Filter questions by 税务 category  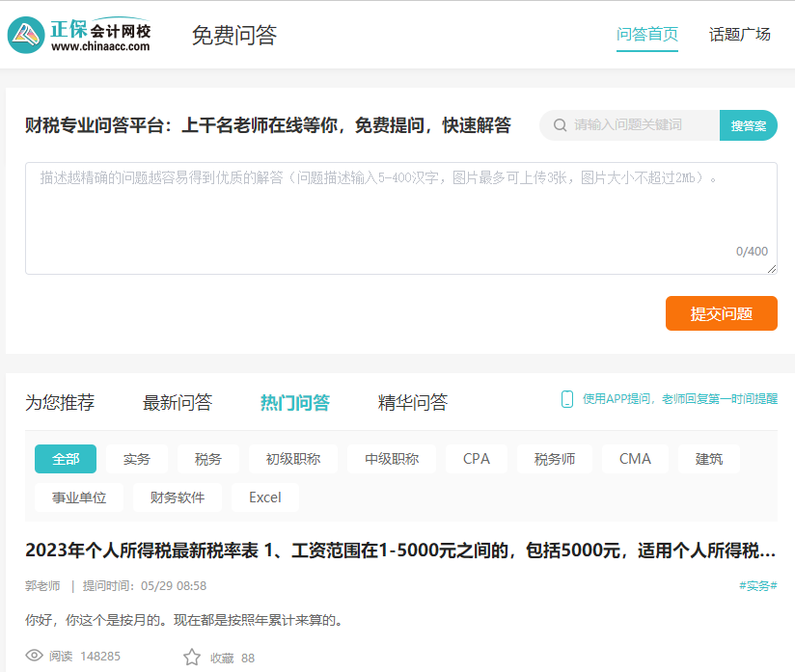[x=208, y=459]
